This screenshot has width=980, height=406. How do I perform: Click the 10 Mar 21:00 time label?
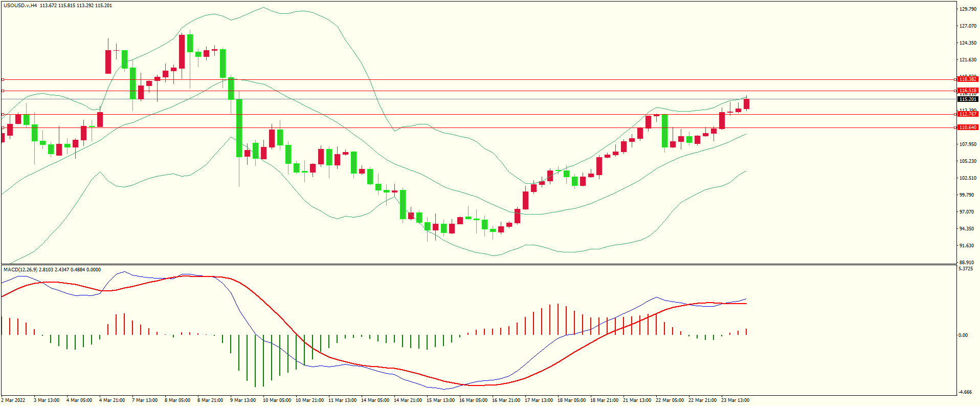click(309, 400)
